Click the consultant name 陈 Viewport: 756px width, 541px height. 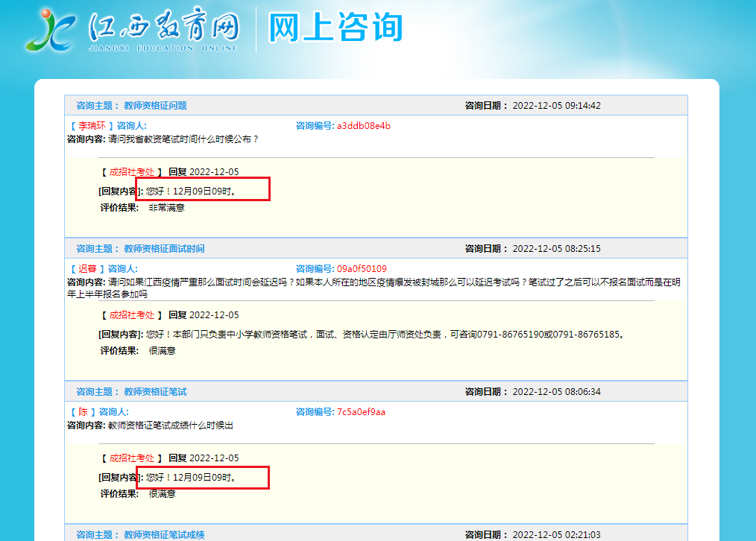pos(84,412)
